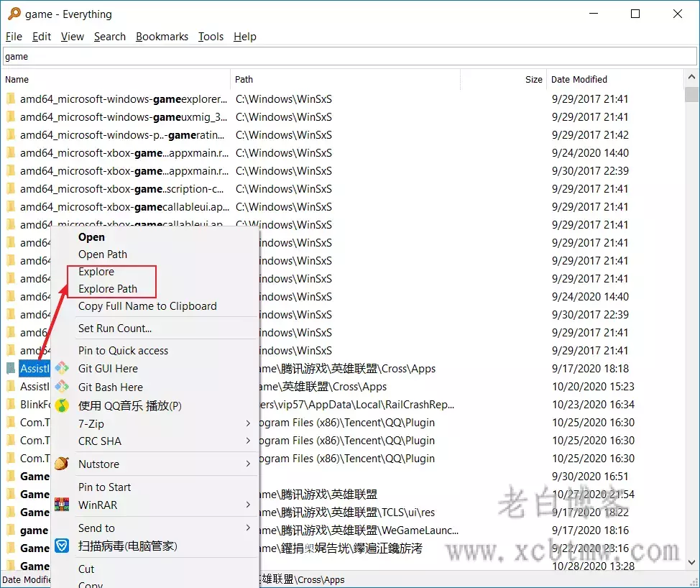
Task: Expand the Send to submenu
Action: click(x=96, y=528)
